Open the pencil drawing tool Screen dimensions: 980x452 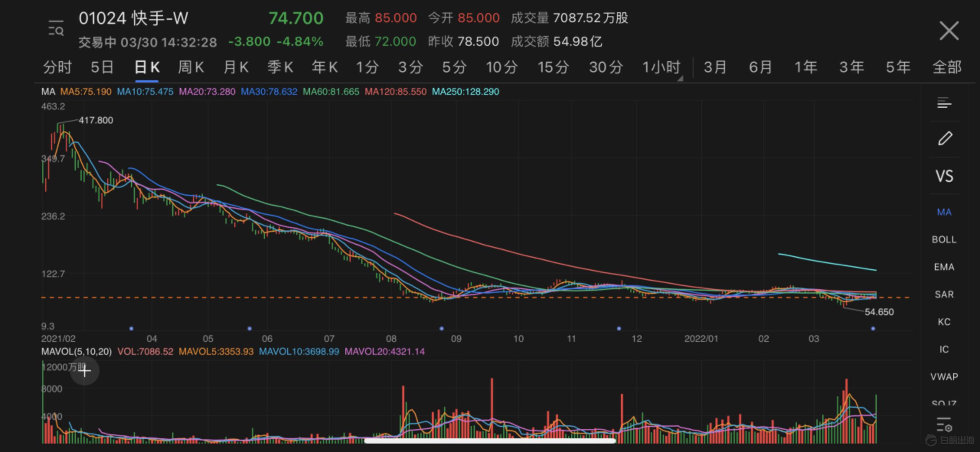click(x=944, y=138)
